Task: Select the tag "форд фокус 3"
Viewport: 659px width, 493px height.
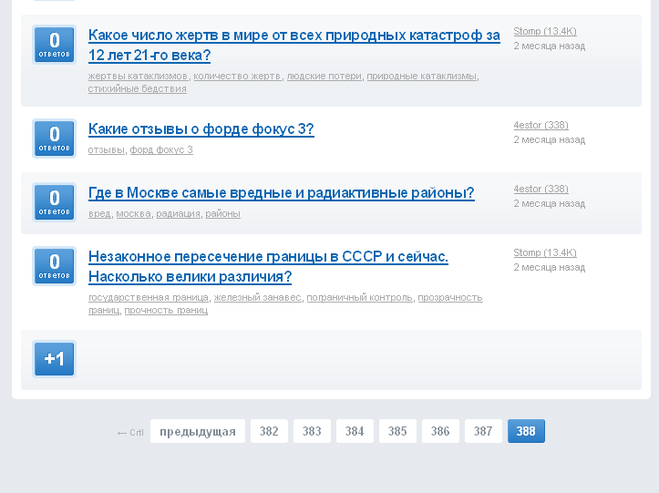Action: pyautogui.click(x=161, y=150)
